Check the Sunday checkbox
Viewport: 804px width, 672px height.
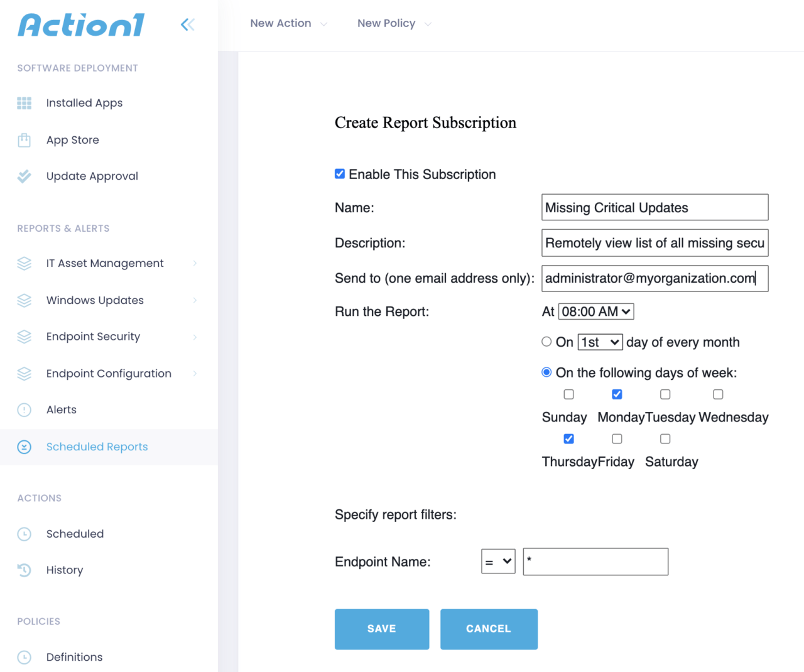coord(568,394)
